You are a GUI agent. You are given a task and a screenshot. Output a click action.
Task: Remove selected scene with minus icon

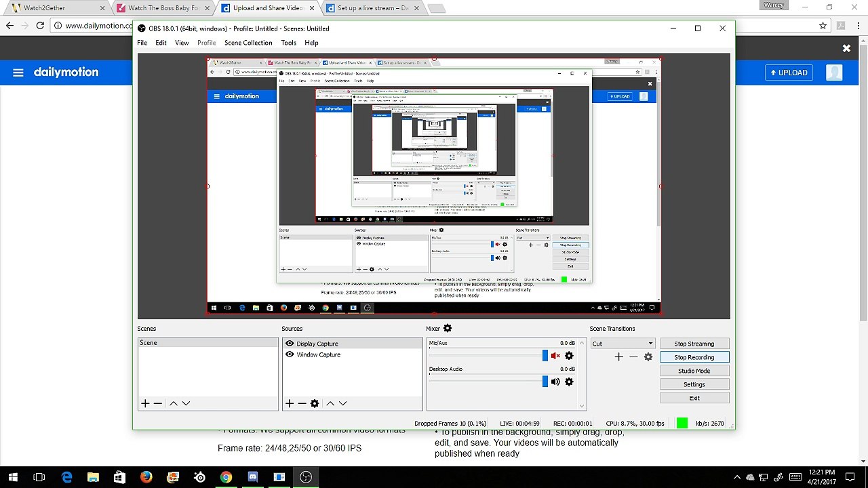click(x=158, y=403)
